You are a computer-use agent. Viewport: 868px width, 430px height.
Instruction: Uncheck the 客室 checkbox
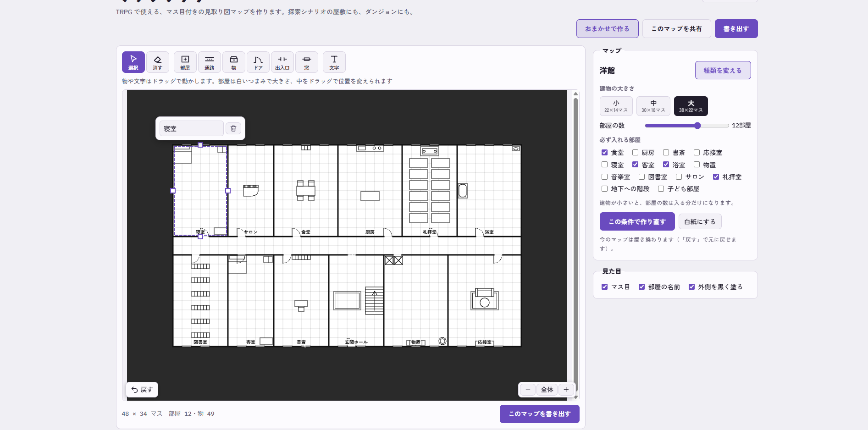point(635,165)
